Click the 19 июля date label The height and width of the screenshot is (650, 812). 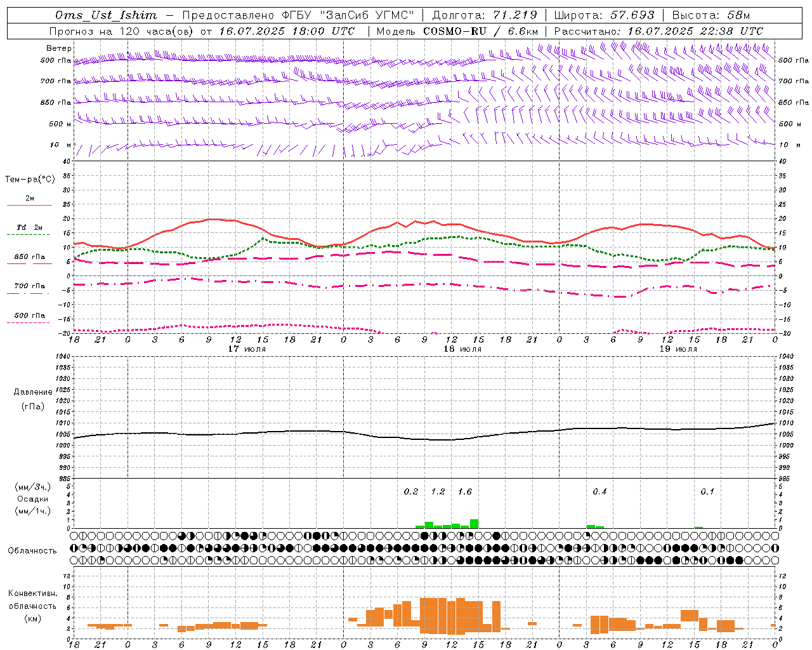point(678,349)
